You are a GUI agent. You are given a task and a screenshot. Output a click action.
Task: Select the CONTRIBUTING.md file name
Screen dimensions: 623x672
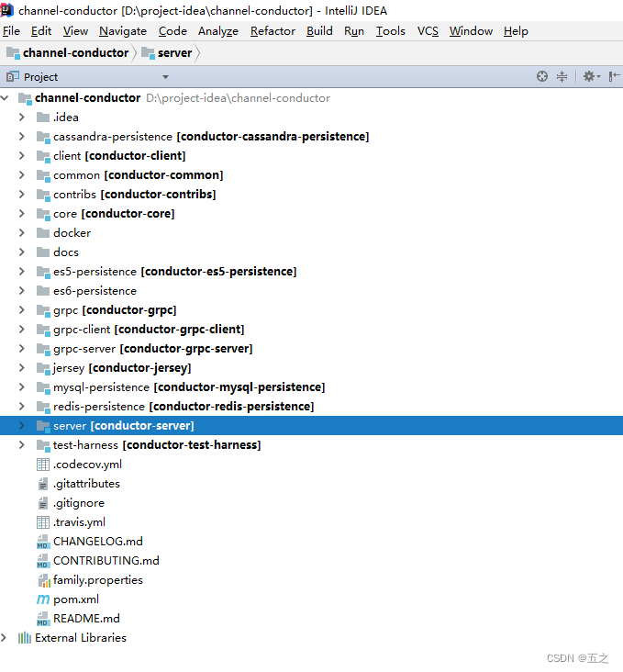pyautogui.click(x=106, y=561)
